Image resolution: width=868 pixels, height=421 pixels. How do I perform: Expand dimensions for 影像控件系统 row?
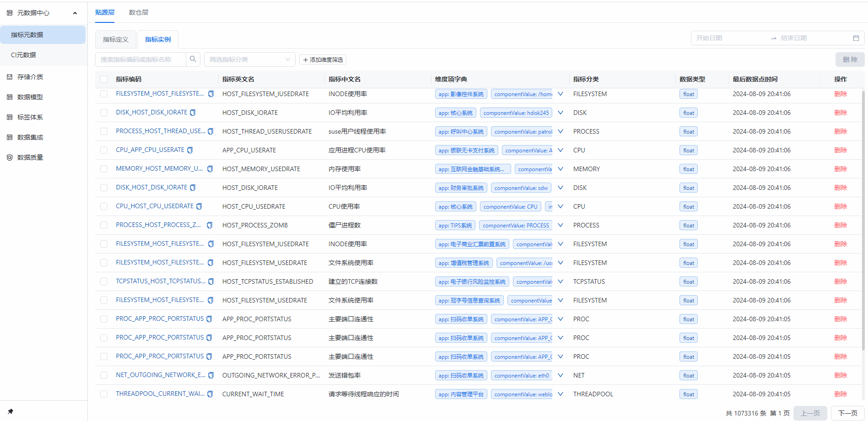point(561,94)
